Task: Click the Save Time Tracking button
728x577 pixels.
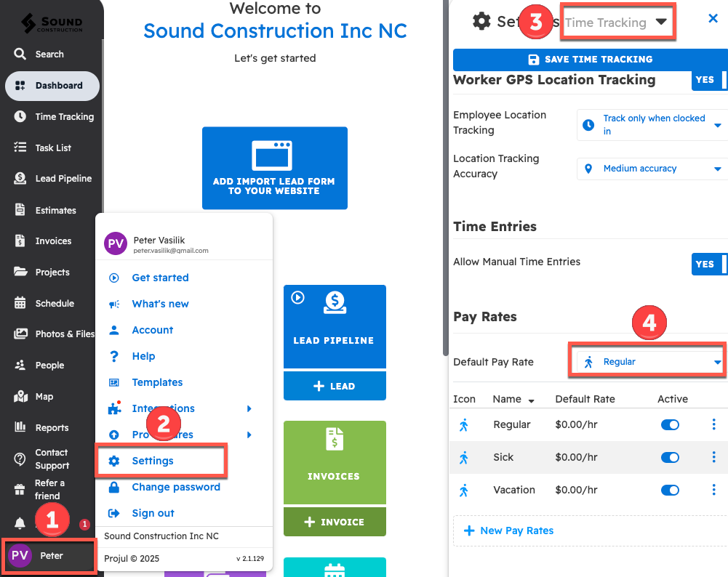Action: [589, 60]
